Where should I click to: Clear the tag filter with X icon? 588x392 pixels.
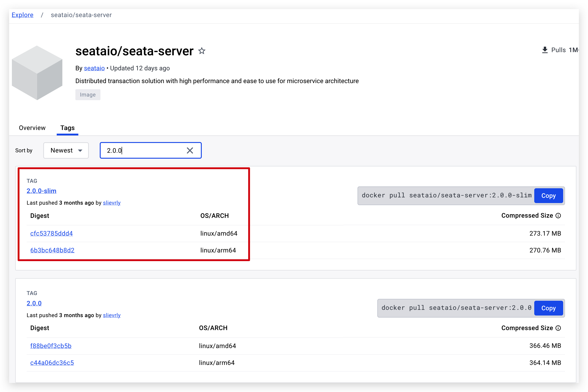pyautogui.click(x=190, y=150)
